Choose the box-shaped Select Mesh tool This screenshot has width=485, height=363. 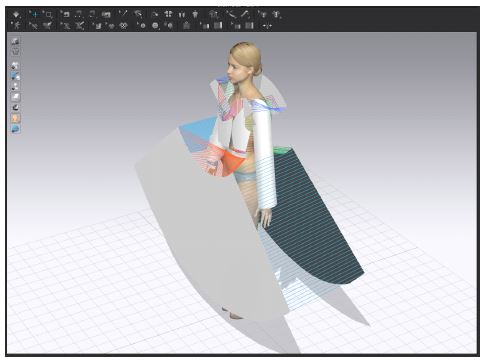tap(49, 15)
